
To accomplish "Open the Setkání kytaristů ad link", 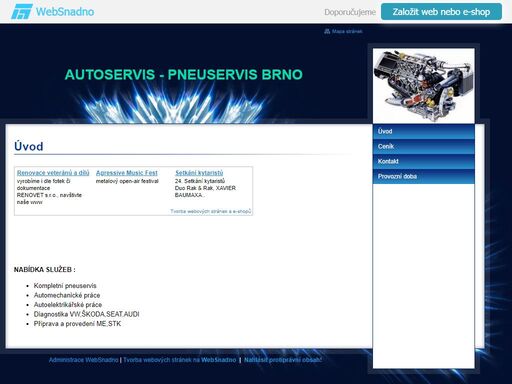I will [x=199, y=173].
